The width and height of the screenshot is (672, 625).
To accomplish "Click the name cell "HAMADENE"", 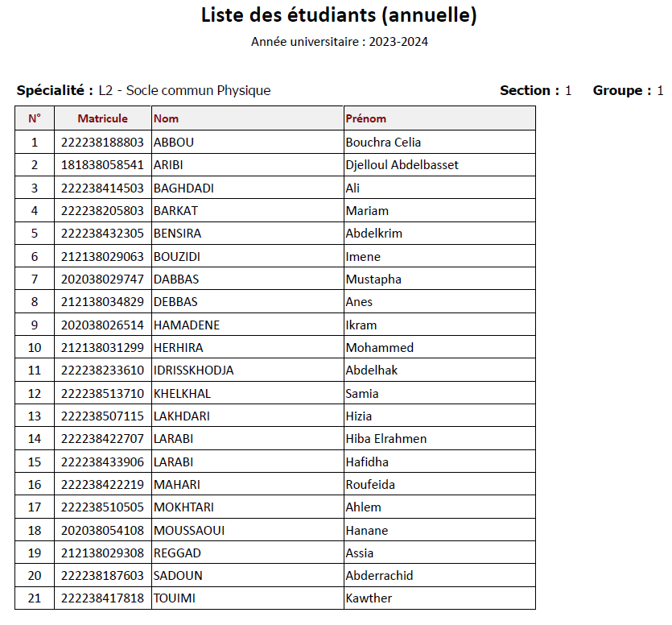I will (186, 325).
